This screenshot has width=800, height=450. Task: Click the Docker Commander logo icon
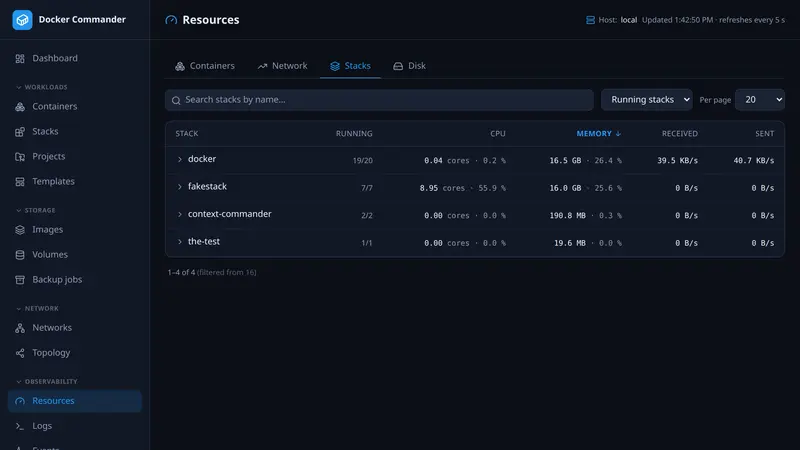click(22, 20)
